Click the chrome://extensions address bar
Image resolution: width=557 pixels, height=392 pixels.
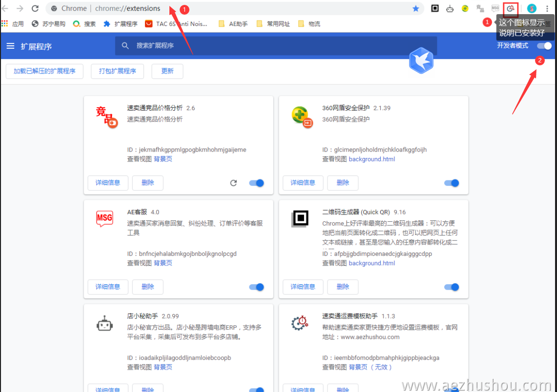pyautogui.click(x=234, y=8)
